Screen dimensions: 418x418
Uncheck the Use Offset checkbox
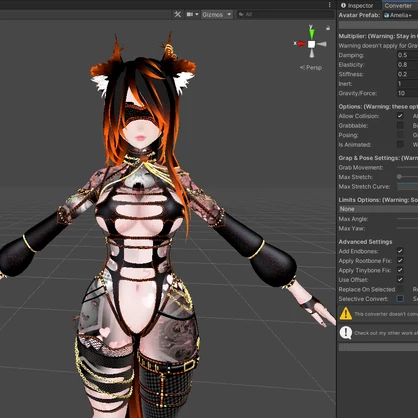click(400, 279)
